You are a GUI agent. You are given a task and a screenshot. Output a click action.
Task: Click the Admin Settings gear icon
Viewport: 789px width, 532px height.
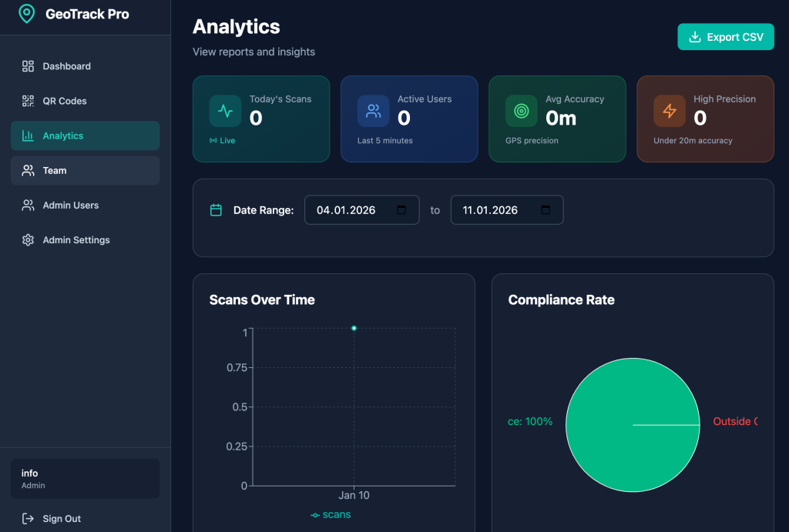29,240
